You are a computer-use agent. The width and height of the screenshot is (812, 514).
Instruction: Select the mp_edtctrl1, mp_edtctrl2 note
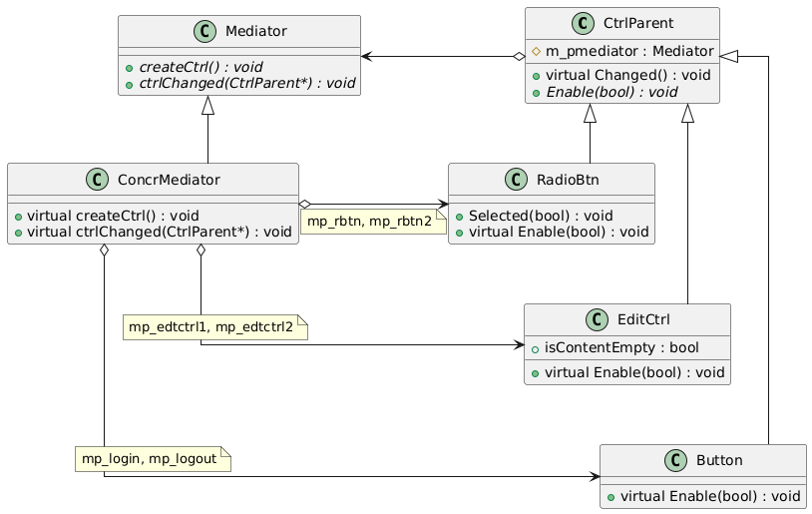[213, 326]
